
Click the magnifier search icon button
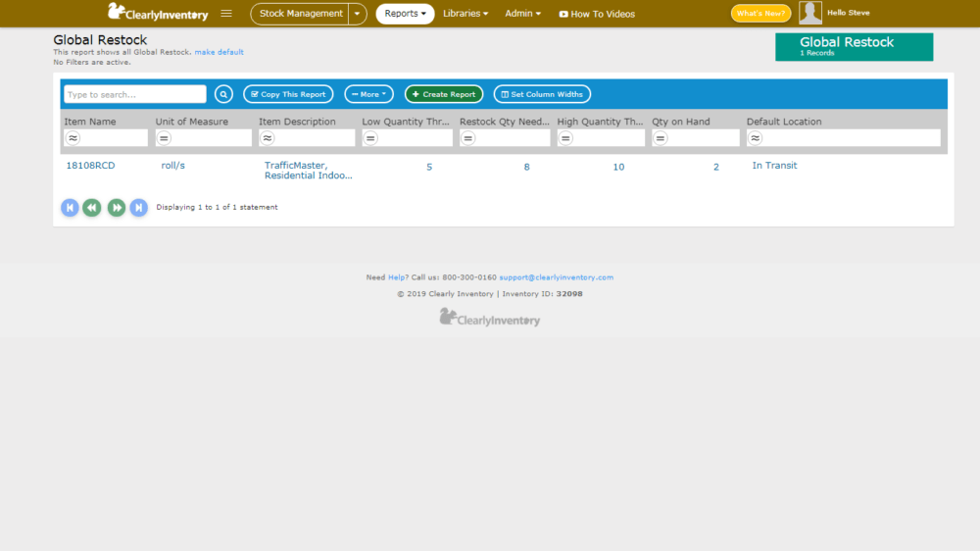point(223,94)
